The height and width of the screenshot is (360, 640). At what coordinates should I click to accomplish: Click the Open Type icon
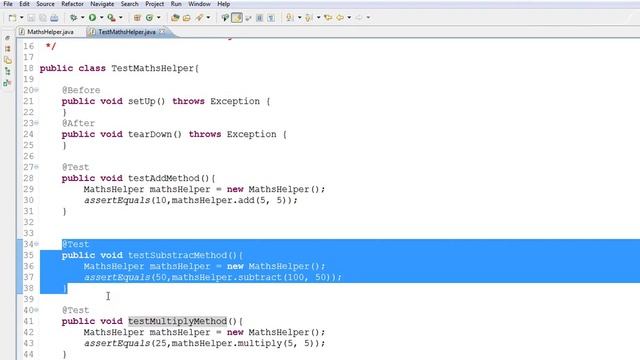[x=175, y=18]
